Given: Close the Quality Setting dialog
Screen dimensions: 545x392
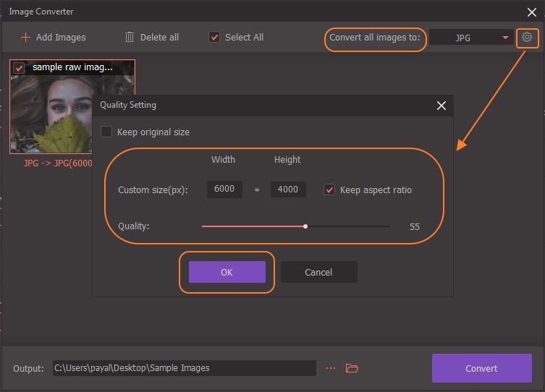Looking at the screenshot, I should click(442, 106).
